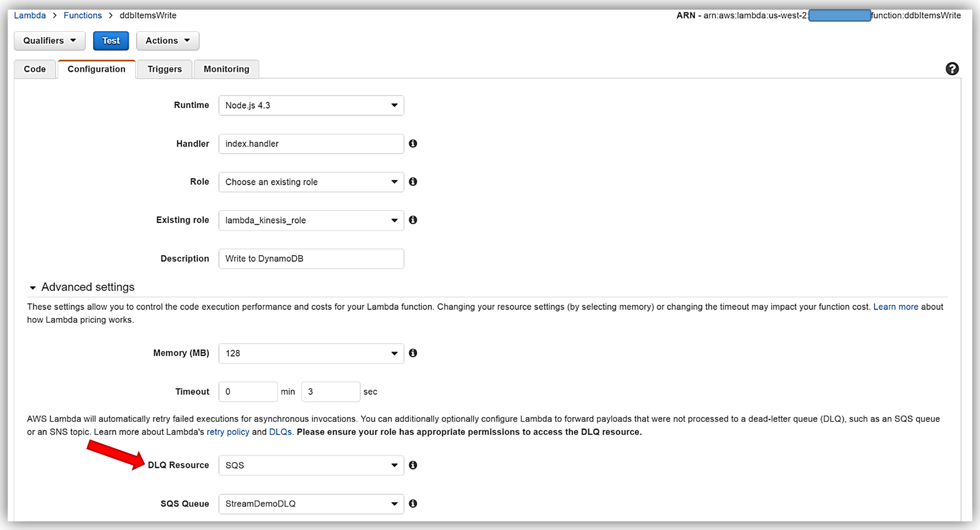Open the SQS Queue StreamDemoDLQ dropdown

[311, 504]
